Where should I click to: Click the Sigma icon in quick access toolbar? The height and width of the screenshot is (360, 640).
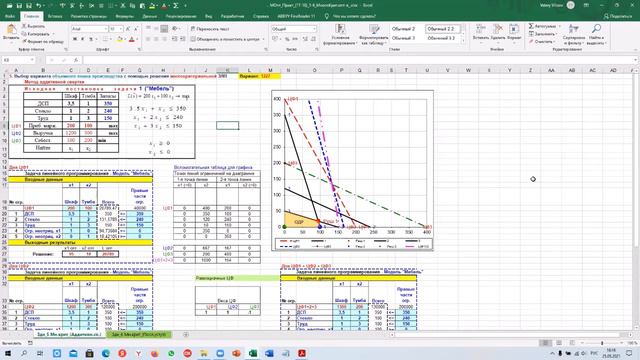tap(176, 6)
